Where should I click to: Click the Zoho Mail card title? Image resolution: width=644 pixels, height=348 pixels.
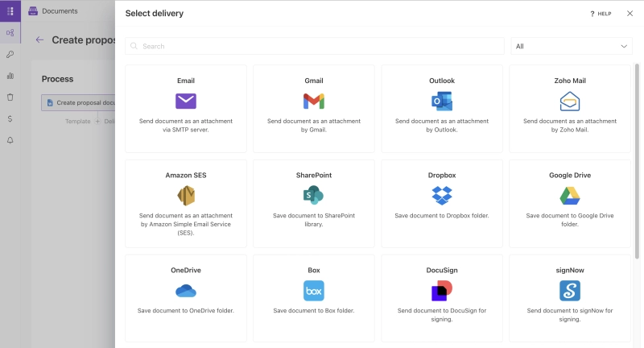click(570, 81)
